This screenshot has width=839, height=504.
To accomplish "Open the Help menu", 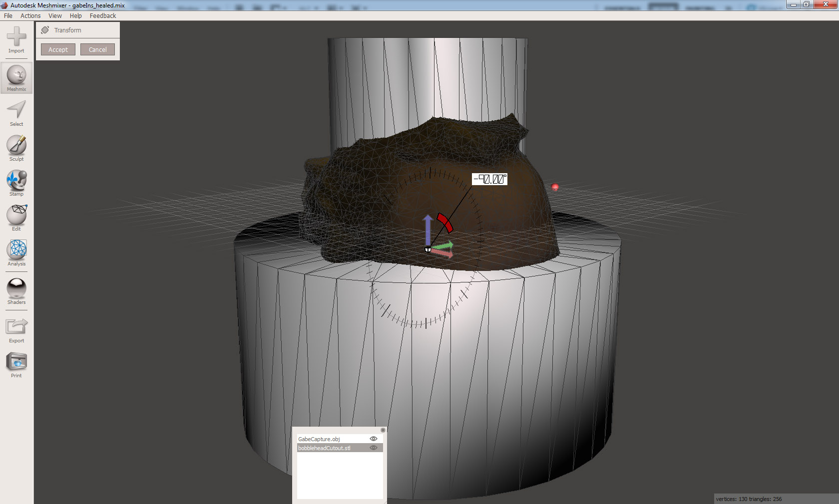I will 76,16.
